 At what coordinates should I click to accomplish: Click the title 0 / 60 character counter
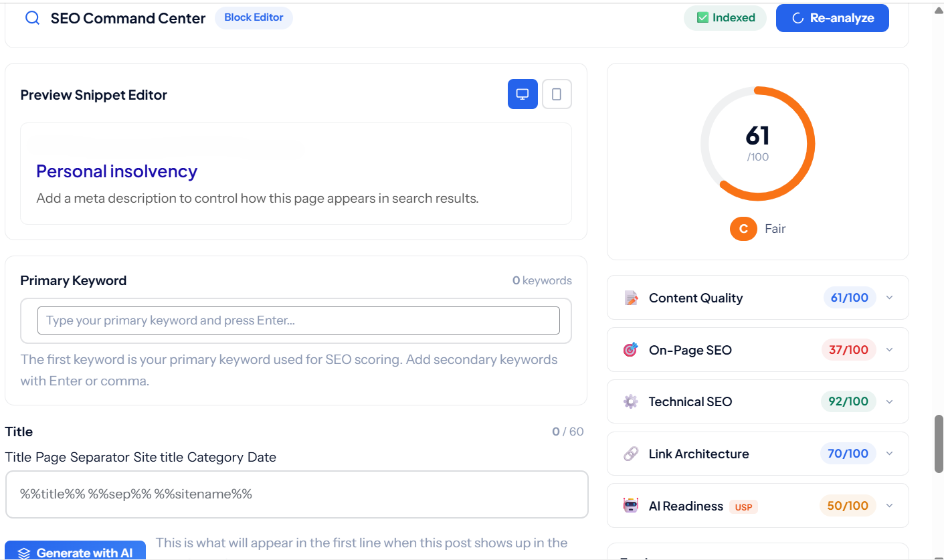568,432
